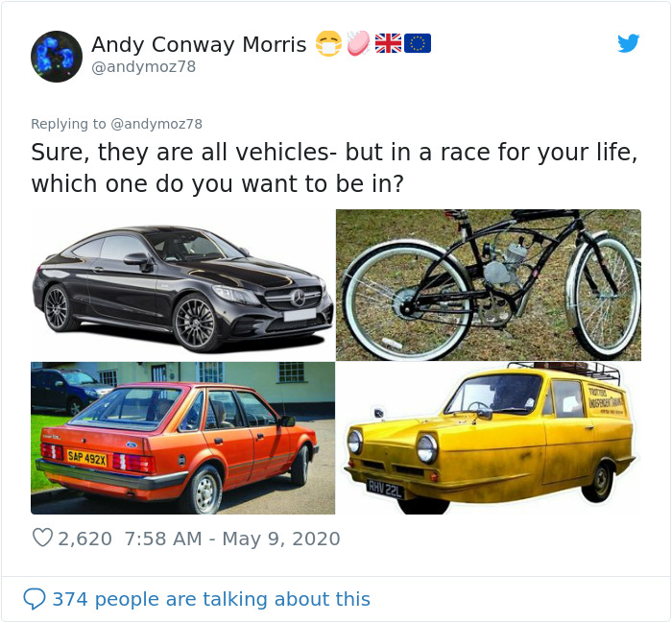Open 374 people are talking about this

click(x=211, y=599)
